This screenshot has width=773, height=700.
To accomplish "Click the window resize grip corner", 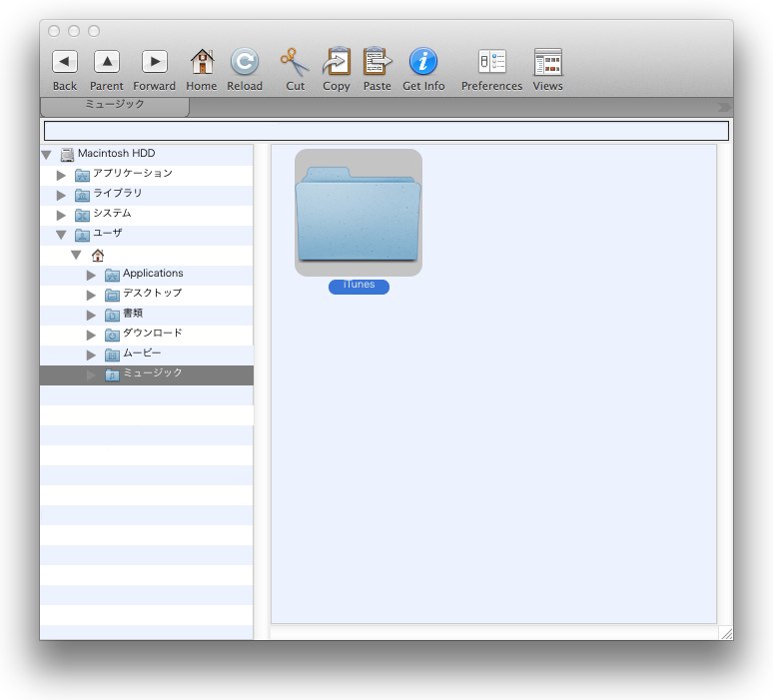I will pyautogui.click(x=726, y=633).
